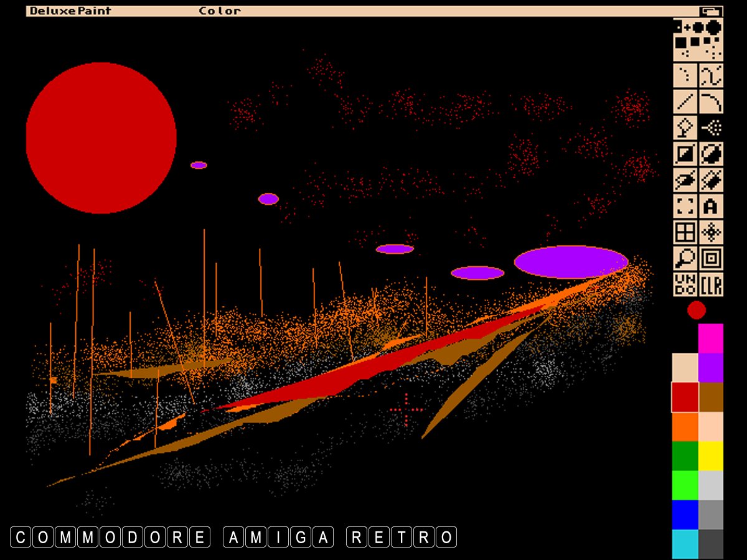The width and height of the screenshot is (747, 560).
Task: Select the text tool marked A
Action: [711, 206]
